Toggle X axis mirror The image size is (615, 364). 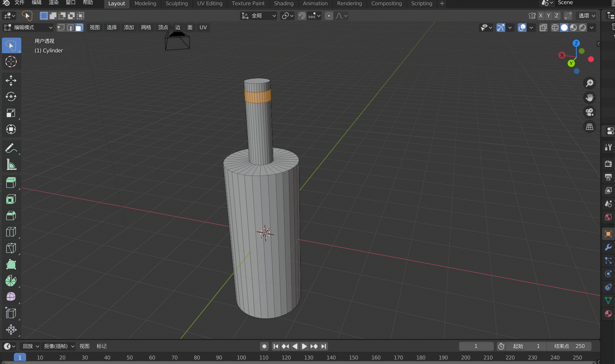pos(541,16)
